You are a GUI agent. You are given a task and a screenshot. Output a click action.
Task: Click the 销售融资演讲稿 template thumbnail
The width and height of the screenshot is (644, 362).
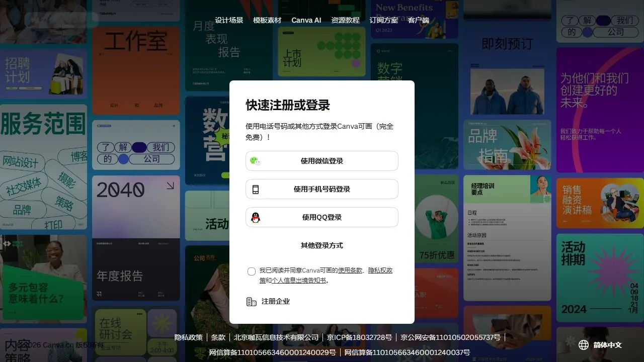pos(600,203)
